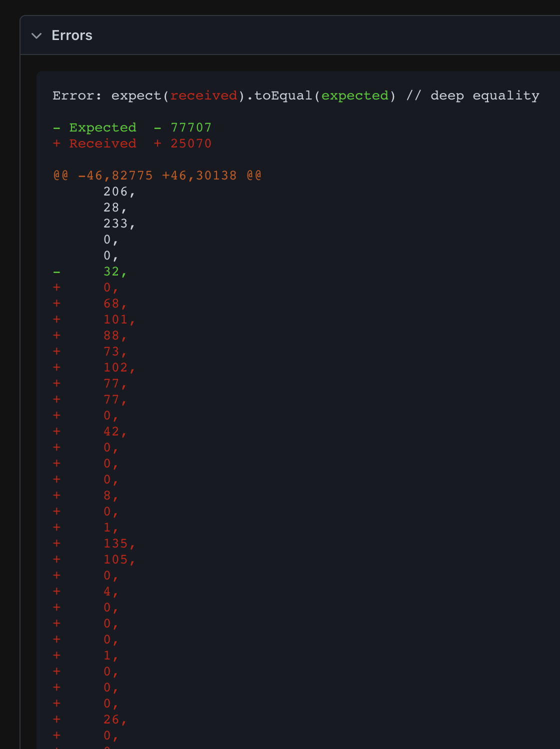Select the Expected 77707 summary line

[132, 127]
